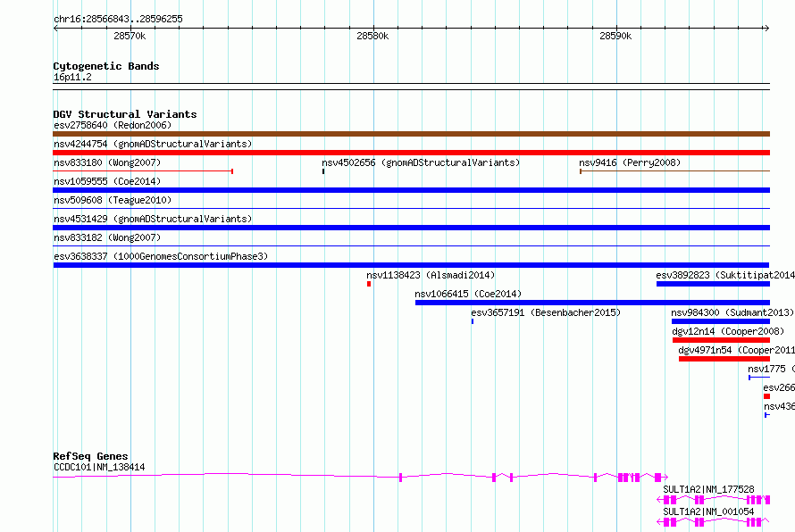
Task: Open the Cytogenetic Bands track title
Action: point(106,66)
